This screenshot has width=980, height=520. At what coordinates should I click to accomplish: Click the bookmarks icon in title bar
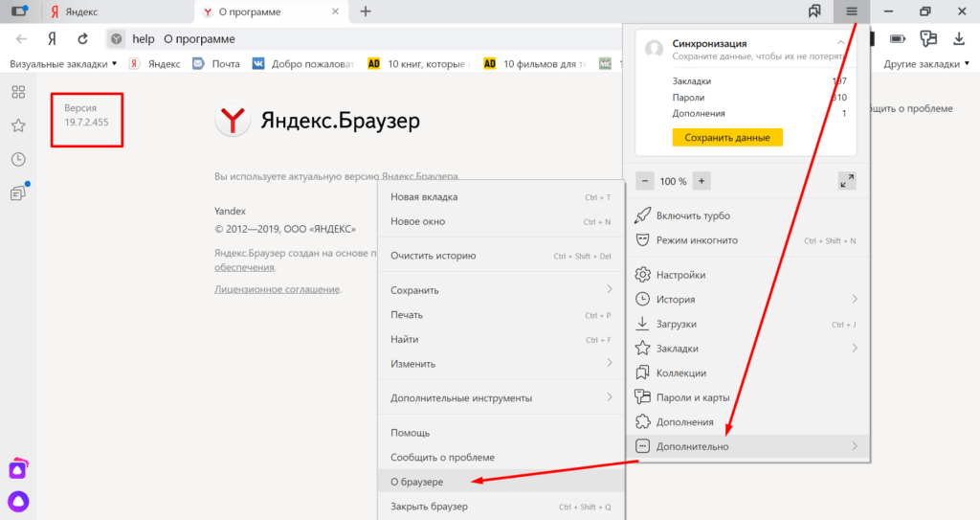814,11
